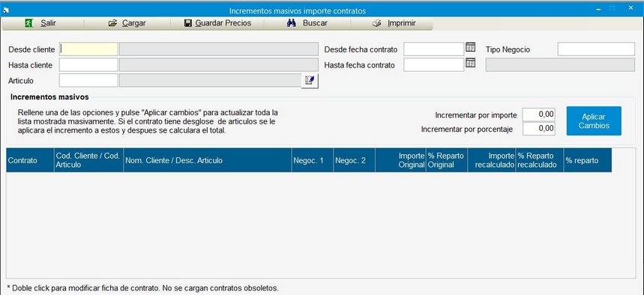Click Nom. Cliente / Desc. Articulo header
The image size is (644, 295).
coord(208,160)
